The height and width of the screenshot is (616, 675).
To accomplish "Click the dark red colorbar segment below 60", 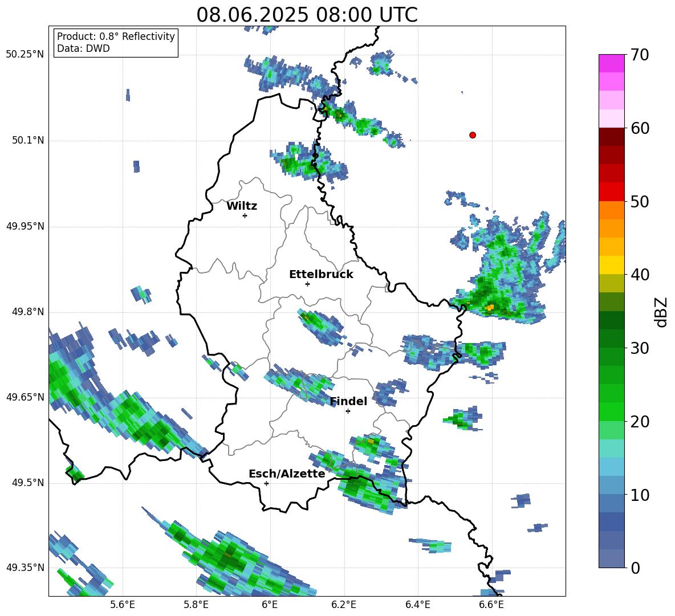I will (x=611, y=137).
